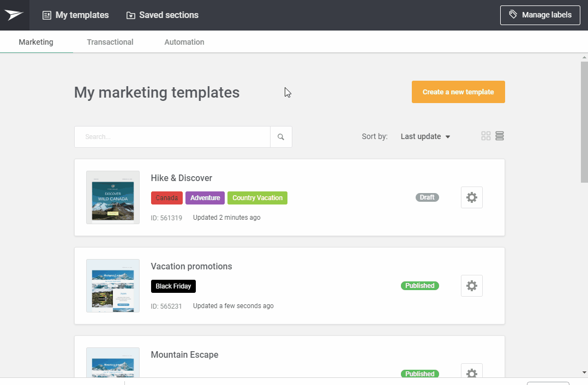588x385 pixels.
Task: Switch to the Marketing tab
Action: (36, 42)
